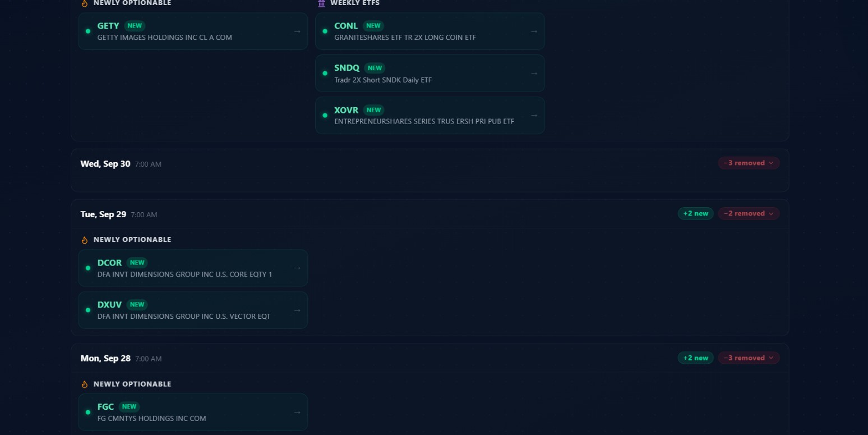Click the NEW badge next to CONL

(373, 26)
